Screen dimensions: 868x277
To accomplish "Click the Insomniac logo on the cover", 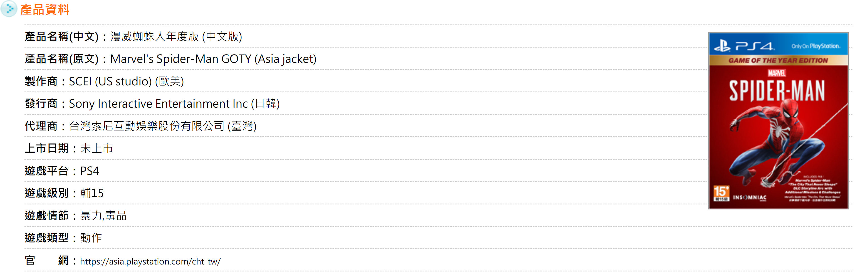I will pyautogui.click(x=750, y=197).
